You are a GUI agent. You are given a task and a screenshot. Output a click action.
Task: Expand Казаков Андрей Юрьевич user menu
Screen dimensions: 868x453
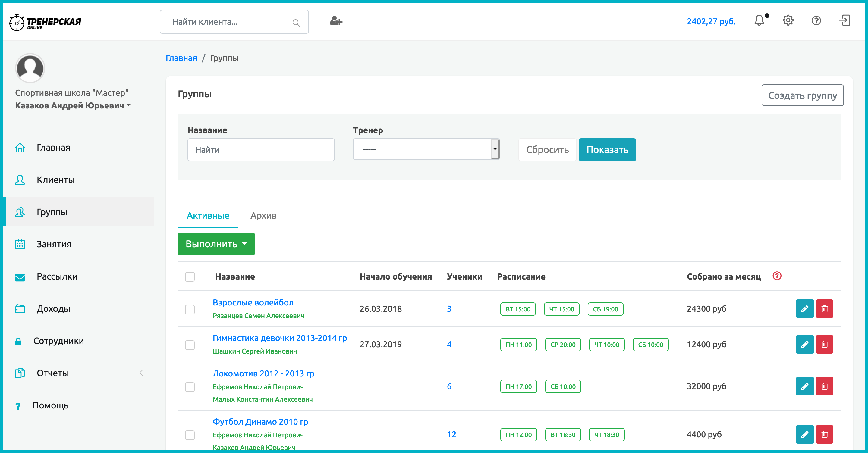point(73,105)
